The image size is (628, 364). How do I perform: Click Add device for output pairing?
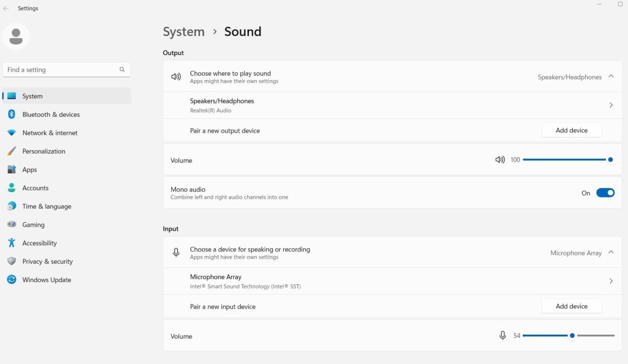[572, 130]
